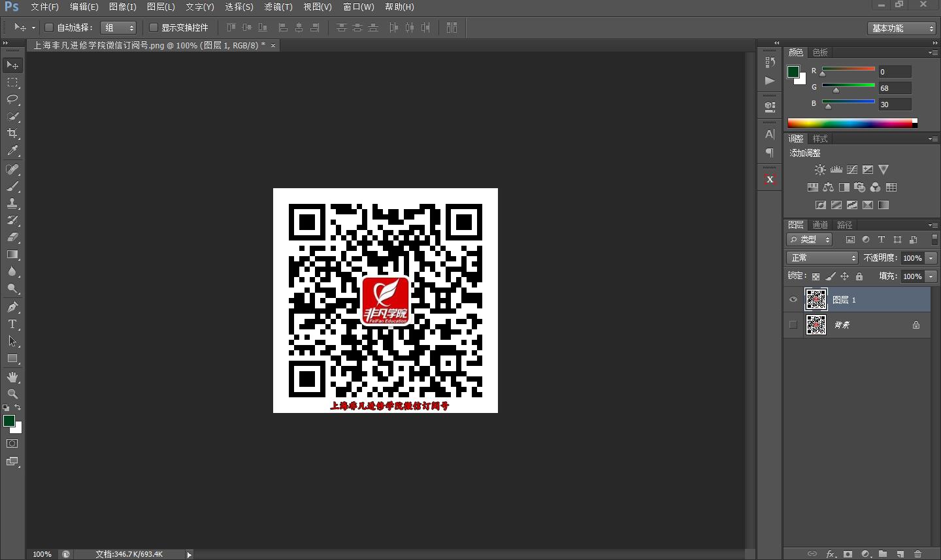Switch to 路径 tab
941x560 pixels.
(x=845, y=225)
